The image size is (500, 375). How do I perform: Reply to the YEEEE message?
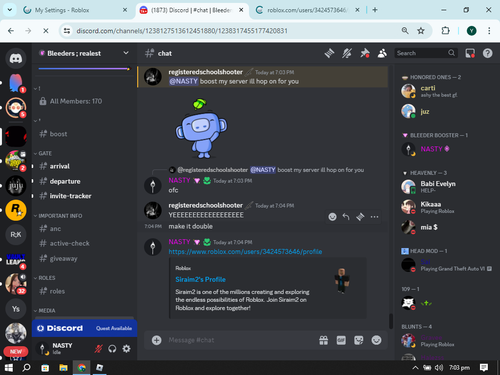pyautogui.click(x=346, y=217)
